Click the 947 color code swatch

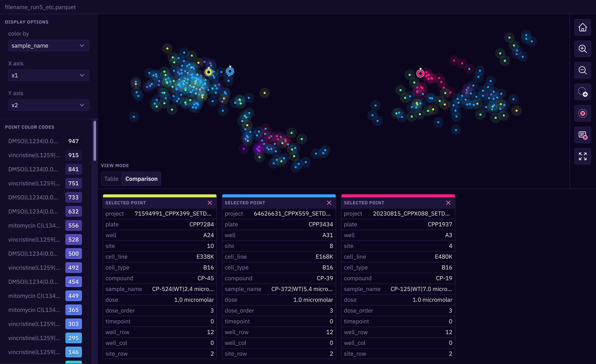pos(73,141)
